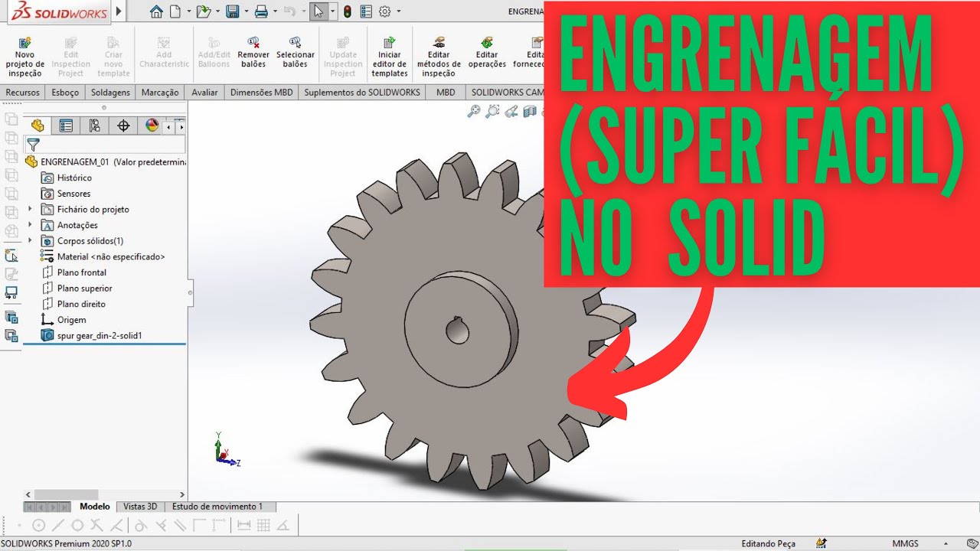
Task: Click Iniciar editor de templates
Action: (x=390, y=57)
